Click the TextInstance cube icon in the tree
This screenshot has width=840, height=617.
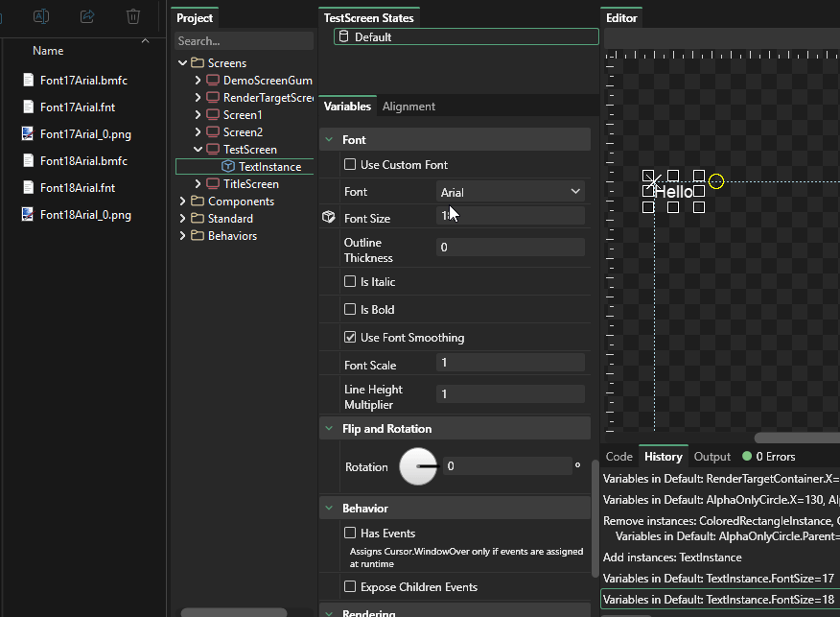coord(228,167)
